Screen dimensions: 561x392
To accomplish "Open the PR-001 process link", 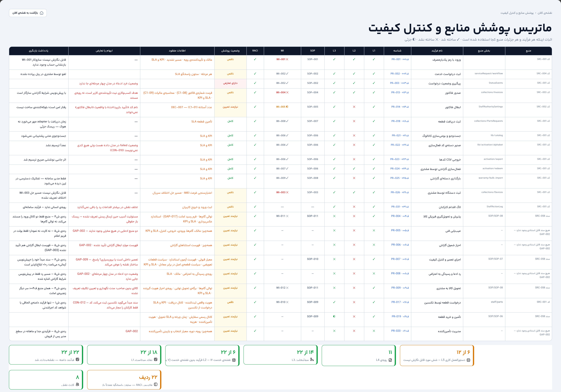I will [400, 59].
